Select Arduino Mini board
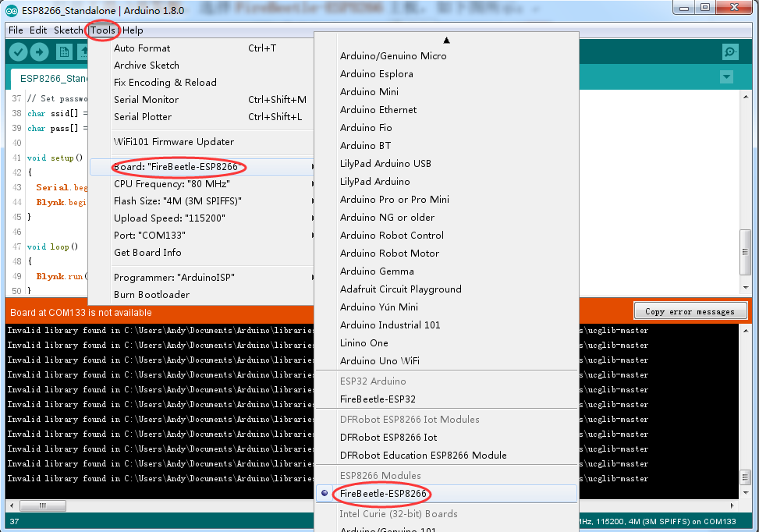 [447, 92]
